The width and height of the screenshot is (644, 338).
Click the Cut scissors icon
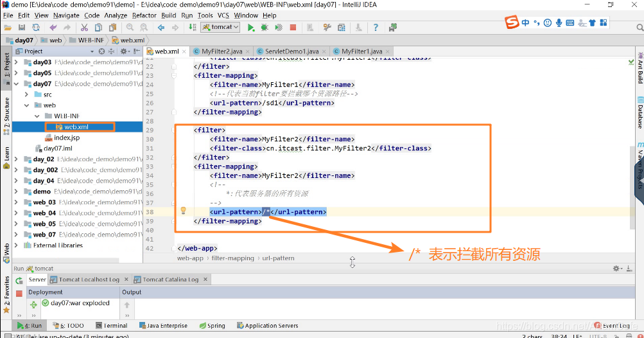tap(84, 28)
